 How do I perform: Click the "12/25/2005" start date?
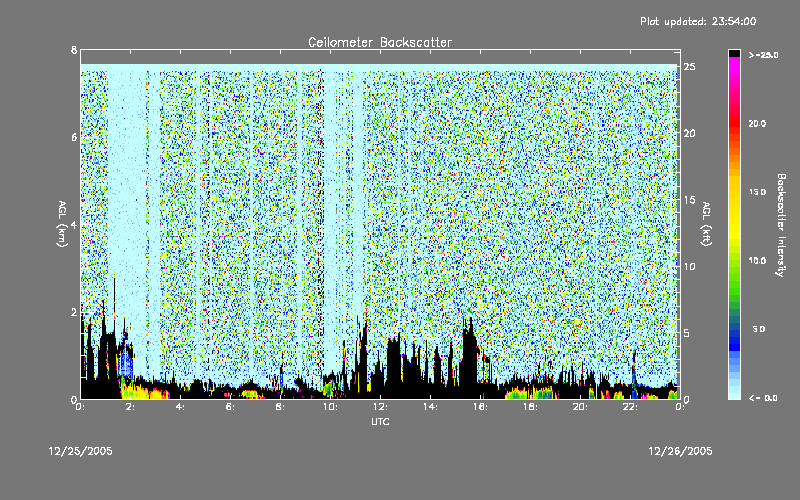[81, 451]
